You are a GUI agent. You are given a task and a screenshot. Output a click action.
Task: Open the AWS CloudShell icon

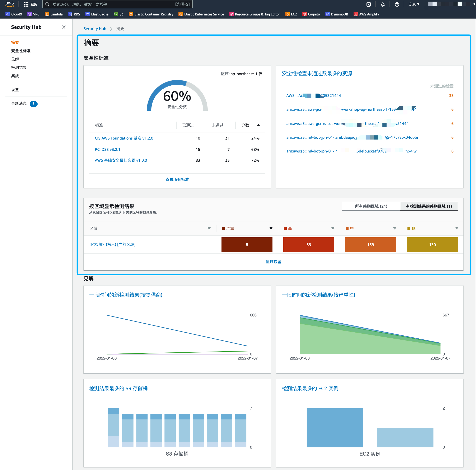point(369,4)
